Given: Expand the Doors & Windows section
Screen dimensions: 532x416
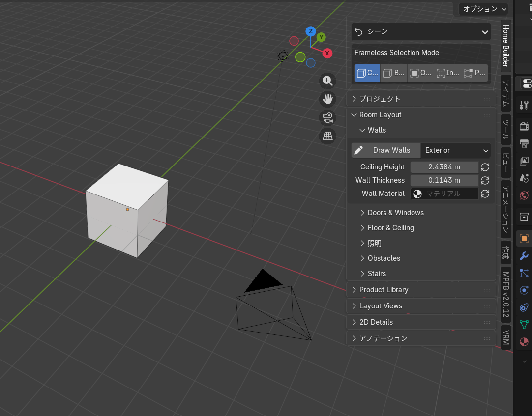Looking at the screenshot, I should [395, 212].
